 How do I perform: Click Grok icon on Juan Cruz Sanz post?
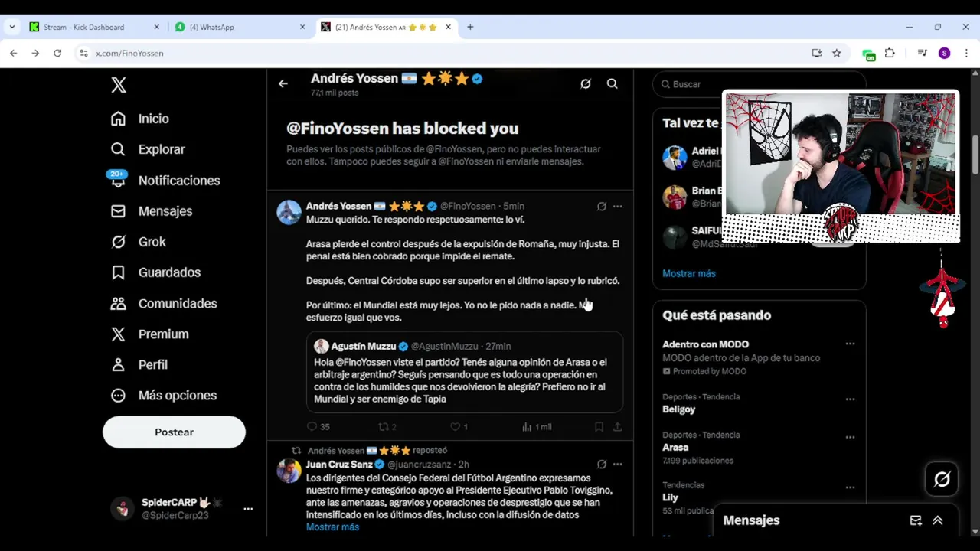point(602,464)
